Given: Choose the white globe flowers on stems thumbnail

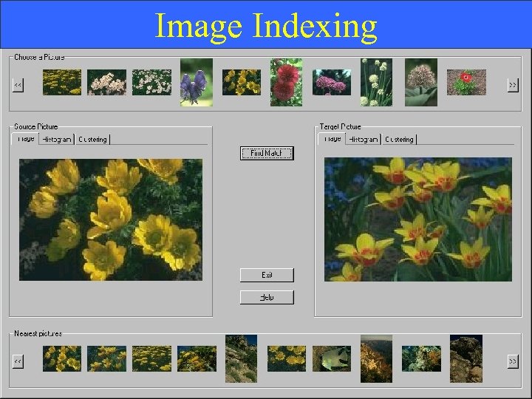Looking at the screenshot, I should tap(376, 82).
